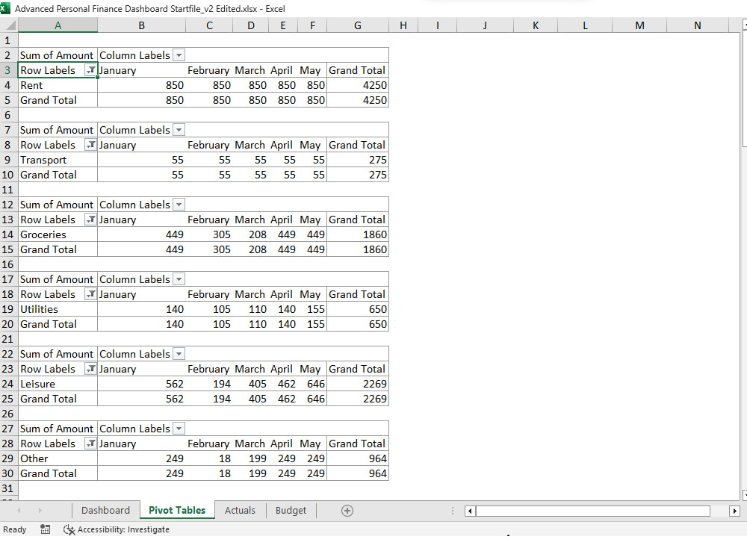Open the Column Labels filter for Transport pivot
747x560 pixels.
click(178, 129)
